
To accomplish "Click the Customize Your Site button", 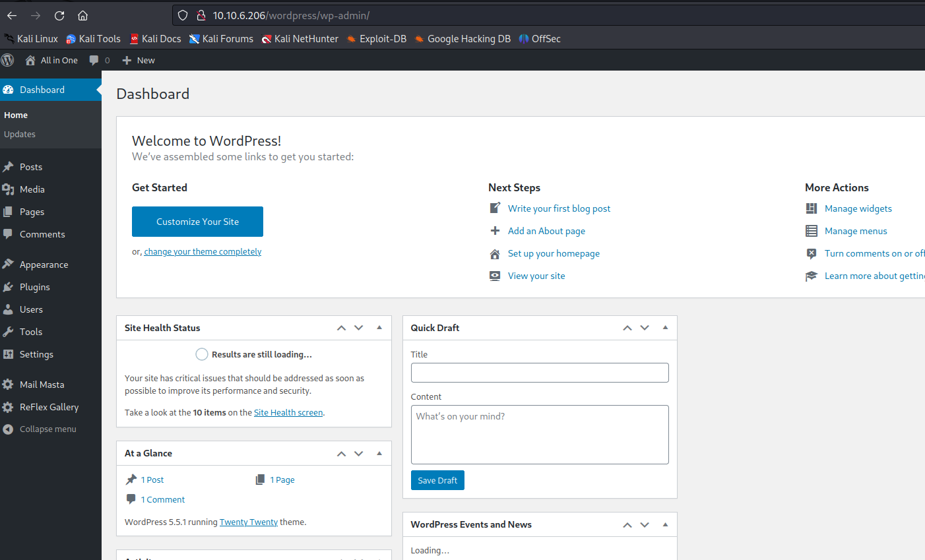I will 197,222.
